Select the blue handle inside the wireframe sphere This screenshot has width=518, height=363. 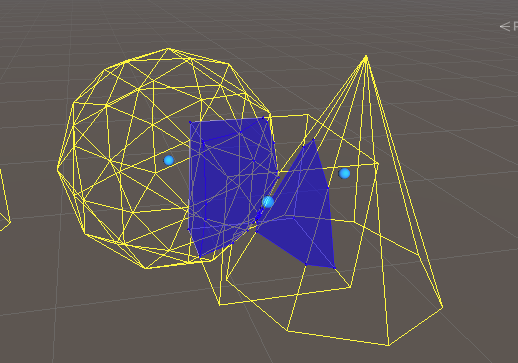[x=169, y=161]
